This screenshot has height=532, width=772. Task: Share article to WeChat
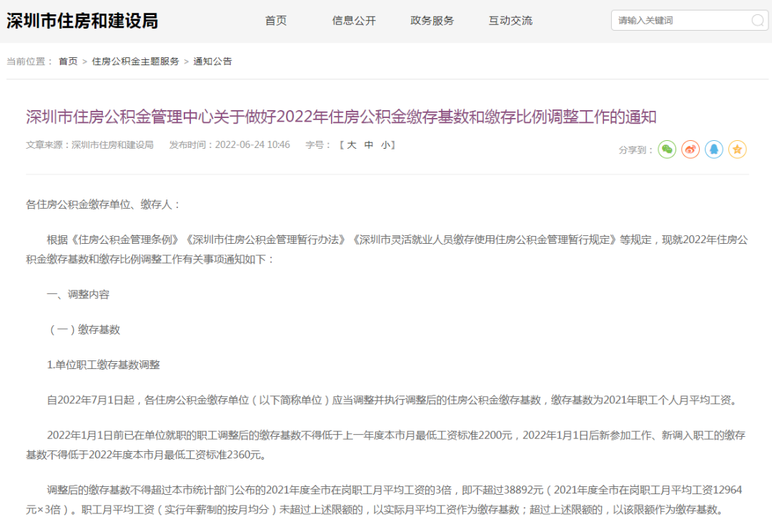[667, 149]
